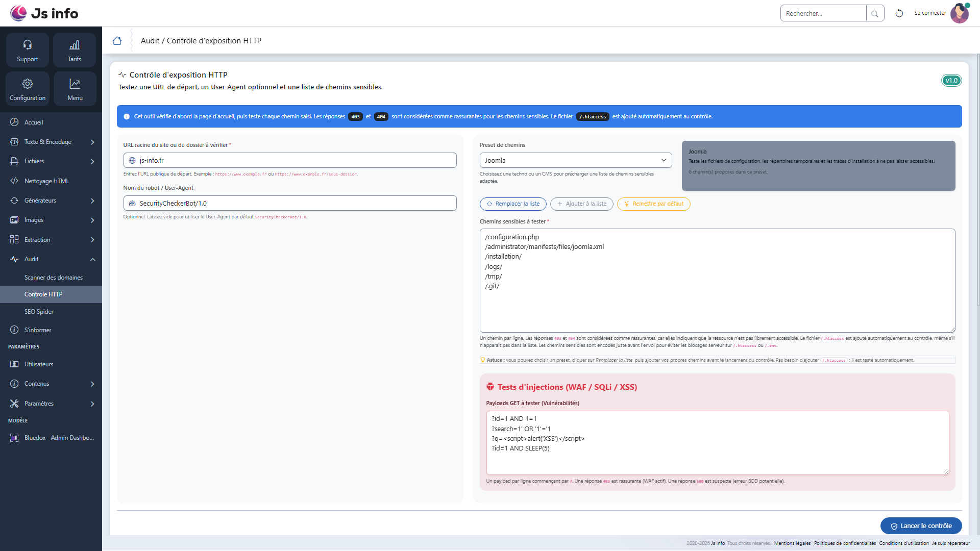Click Remettre par défaut button
Image resolution: width=980 pixels, height=551 pixels.
(654, 204)
